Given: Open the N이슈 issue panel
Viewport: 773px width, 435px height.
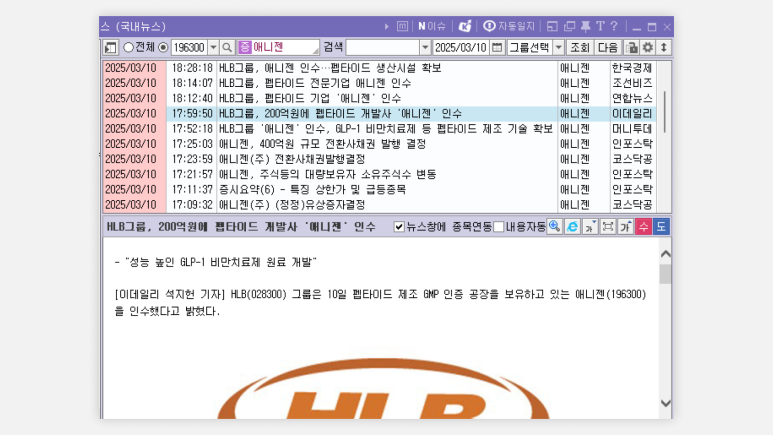Looking at the screenshot, I should (432, 27).
